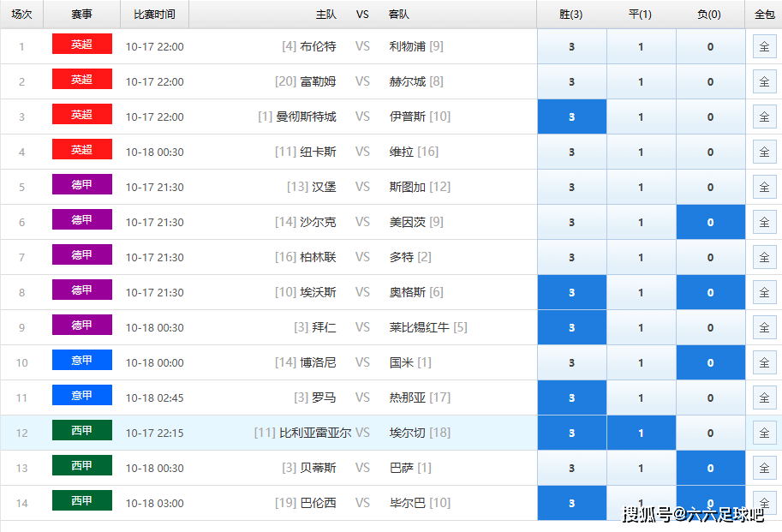782x532 pixels.
Task: Click home team 巴伦西 name
Action: coord(318,503)
